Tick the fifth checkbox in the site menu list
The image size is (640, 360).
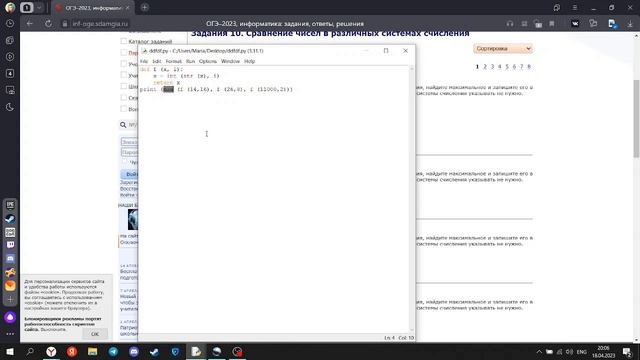(124, 86)
